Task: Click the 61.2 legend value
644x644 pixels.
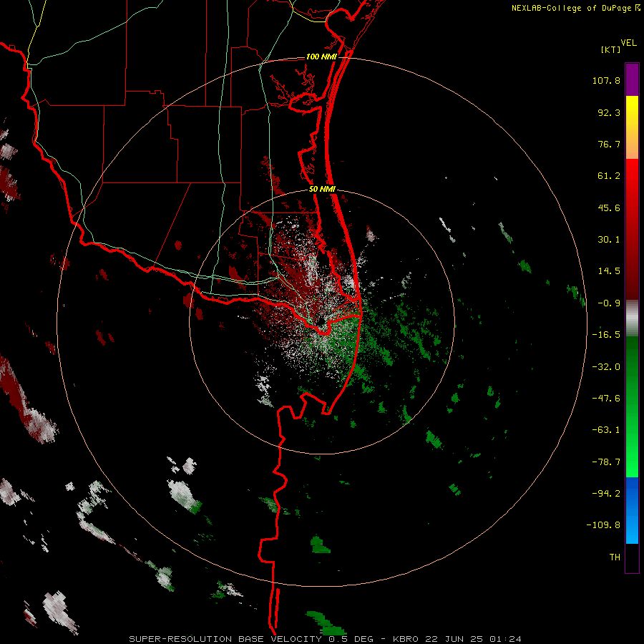Action: (x=609, y=176)
